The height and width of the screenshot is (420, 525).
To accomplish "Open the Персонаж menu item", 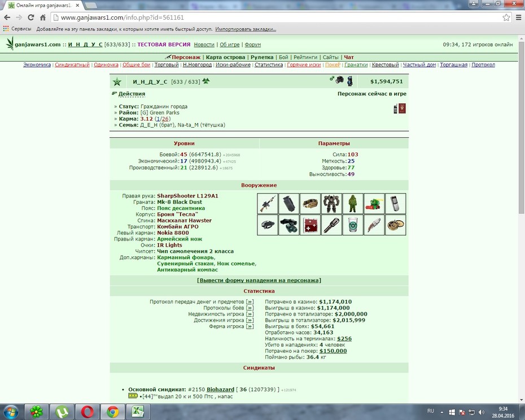I will tap(186, 57).
